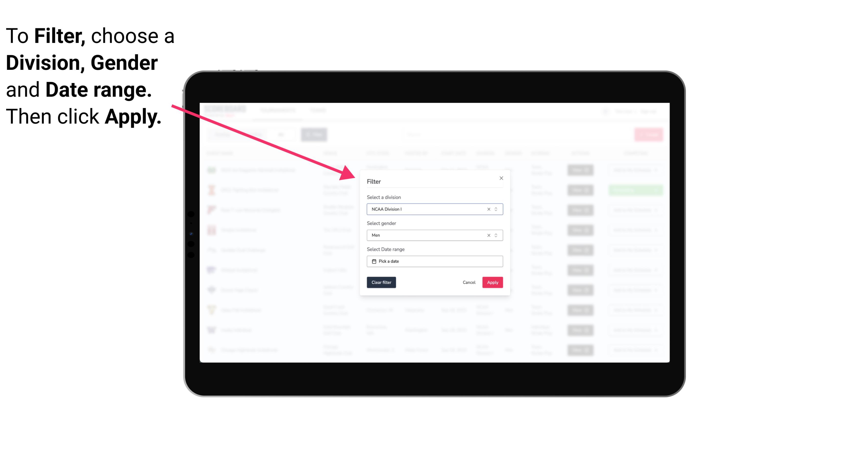Click the gender dropdown stepper down arrow
Screen dimensions: 868x467
[x=497, y=236]
